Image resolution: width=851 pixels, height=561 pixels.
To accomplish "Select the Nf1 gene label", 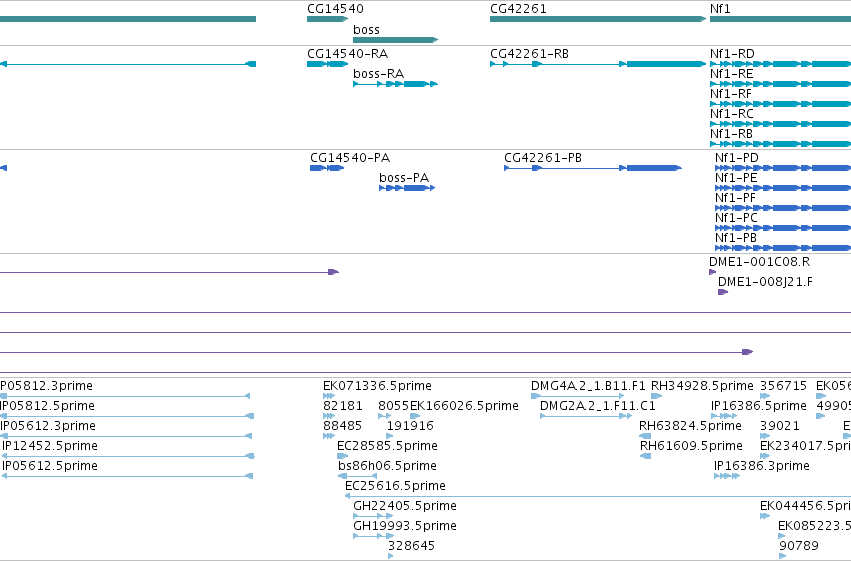I will (720, 9).
